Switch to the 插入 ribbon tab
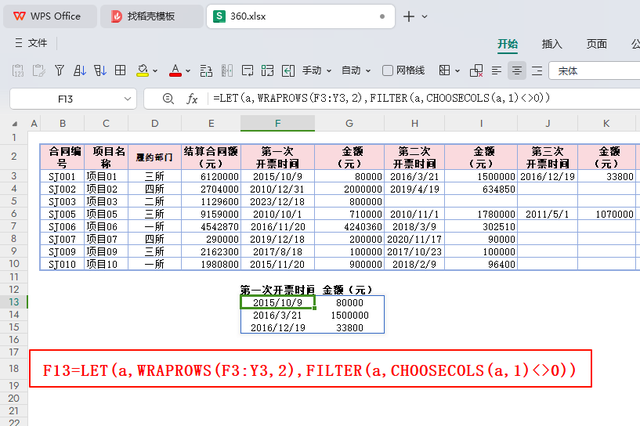This screenshot has height=426, width=640. tap(552, 44)
